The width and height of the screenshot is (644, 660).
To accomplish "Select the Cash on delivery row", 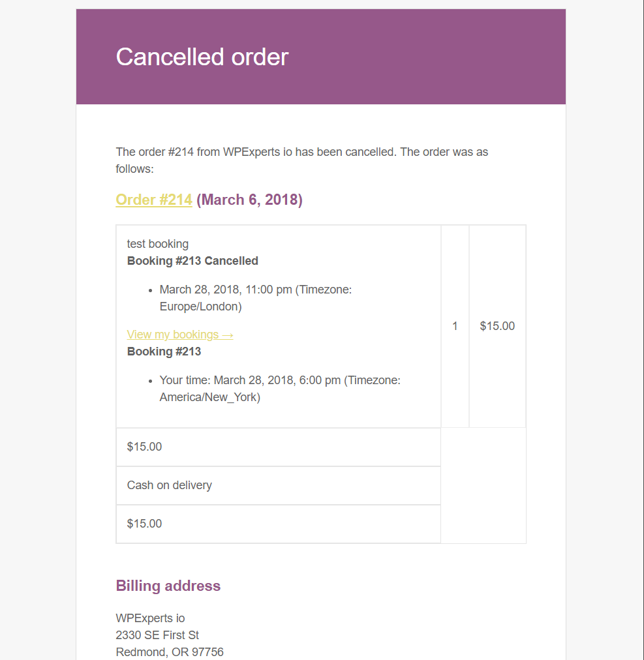I will [x=170, y=485].
